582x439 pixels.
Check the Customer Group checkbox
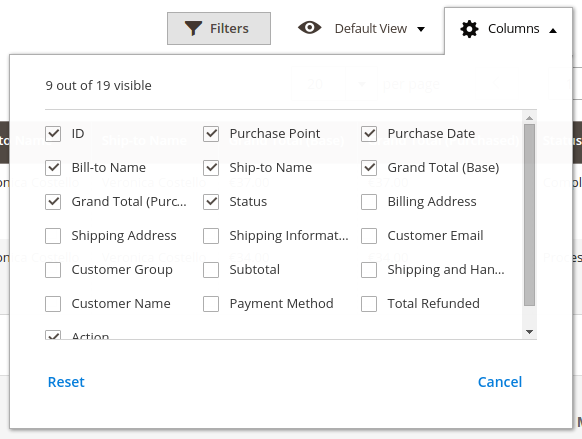53,270
